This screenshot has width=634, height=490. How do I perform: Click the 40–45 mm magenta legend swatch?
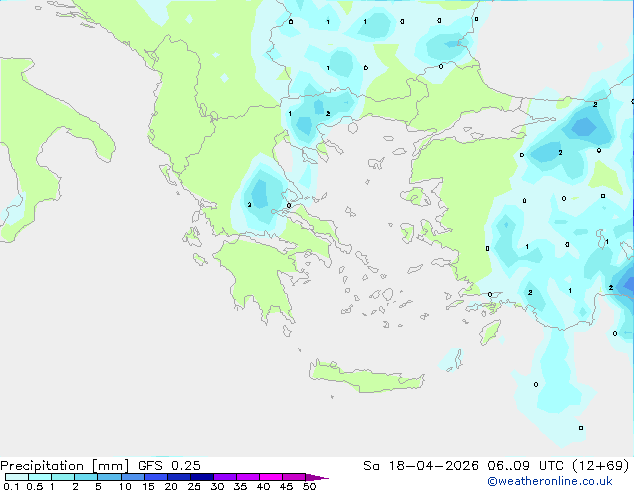click(x=271, y=477)
